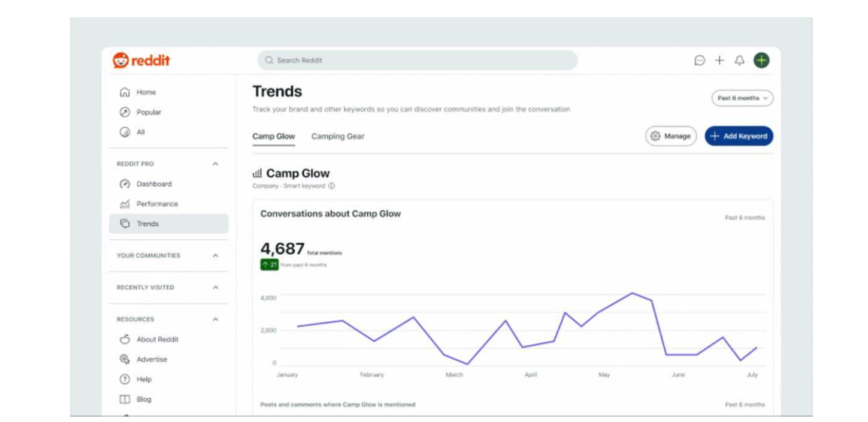
Task: Click the July axis label
Action: (x=752, y=375)
